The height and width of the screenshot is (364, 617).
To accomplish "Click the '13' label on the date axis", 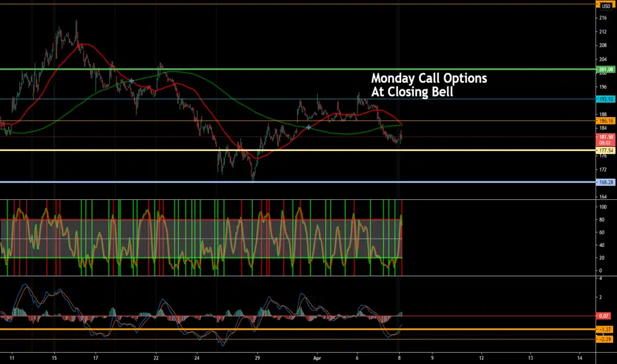I will pyautogui.click(x=530, y=358).
